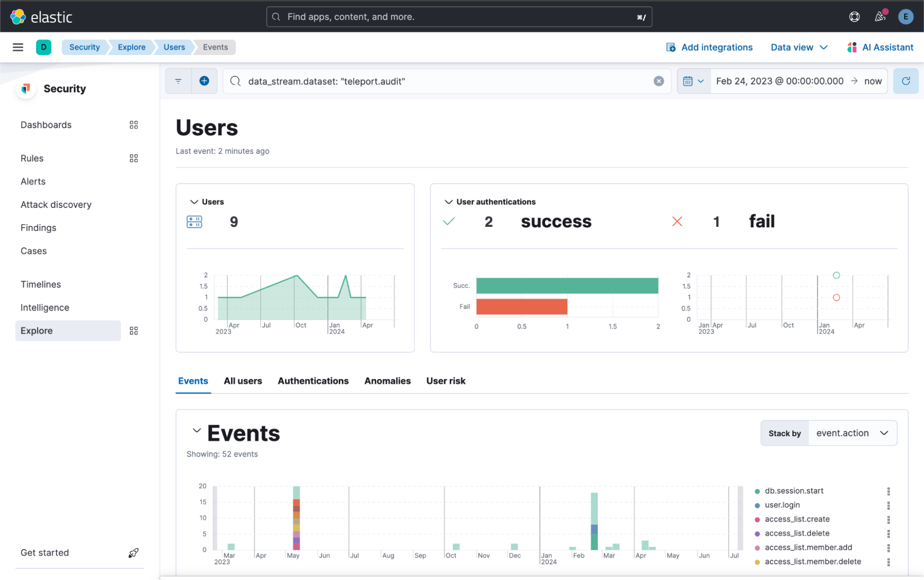924x580 pixels.
Task: Open options for db.session.start legend entry
Action: coord(888,491)
